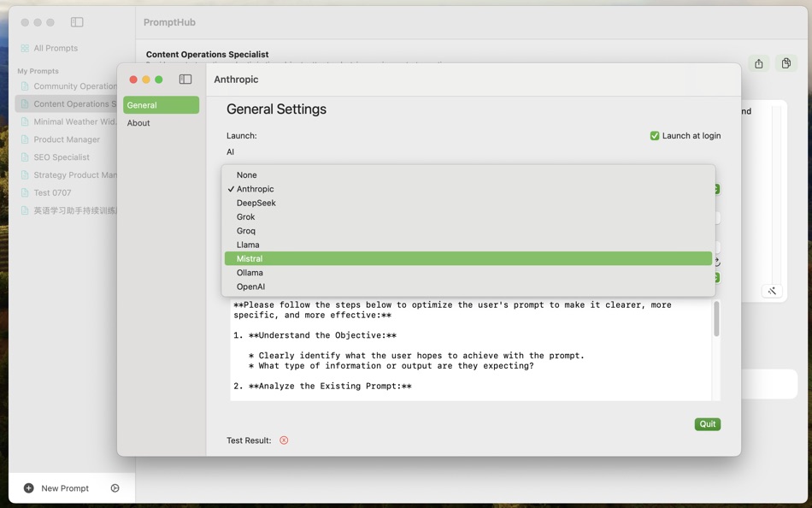Click the magic wand optimize icon

[x=772, y=291]
